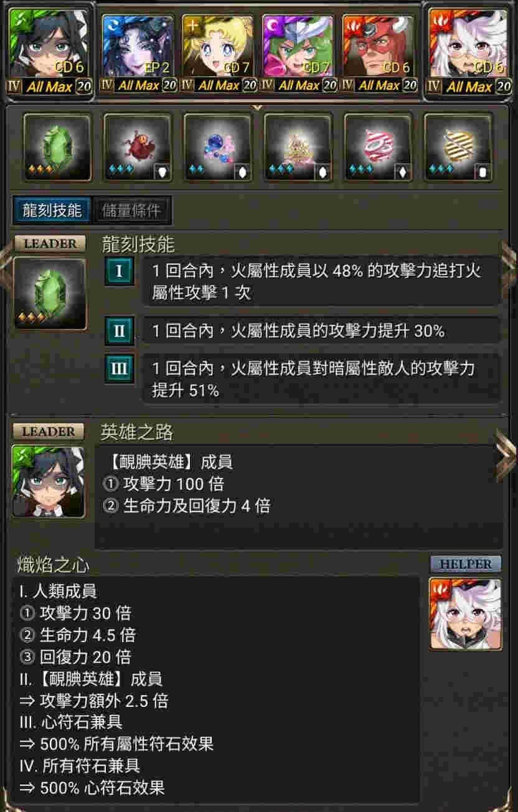518x812 pixels.
Task: Select the white-haired helper card in top row
Action: point(469,50)
